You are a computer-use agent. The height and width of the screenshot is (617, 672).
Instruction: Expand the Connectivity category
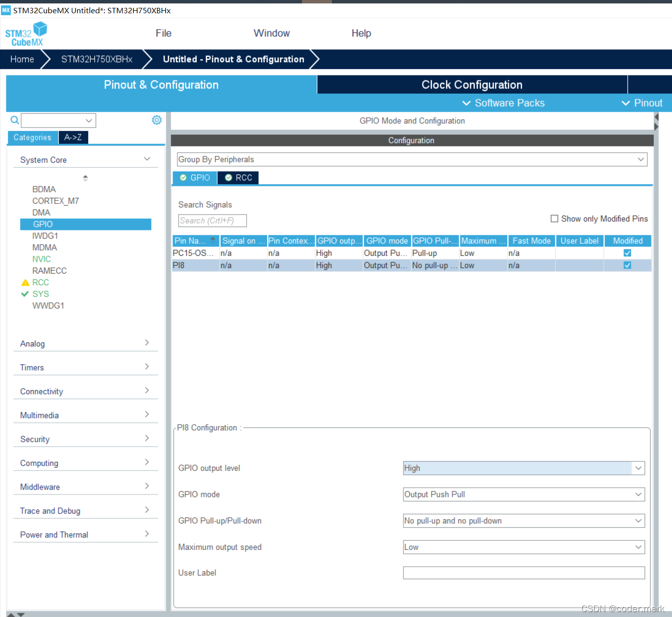(85, 392)
